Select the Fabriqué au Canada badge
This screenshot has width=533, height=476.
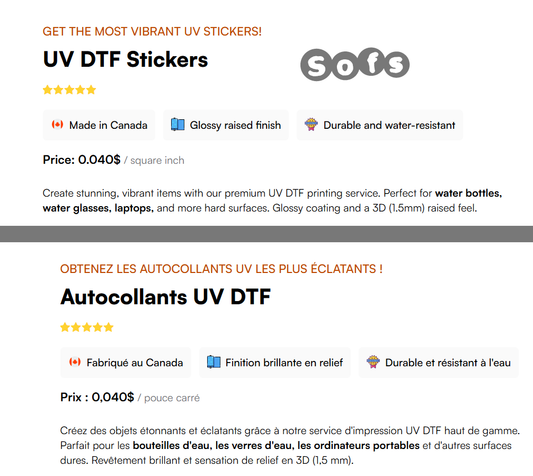(126, 362)
